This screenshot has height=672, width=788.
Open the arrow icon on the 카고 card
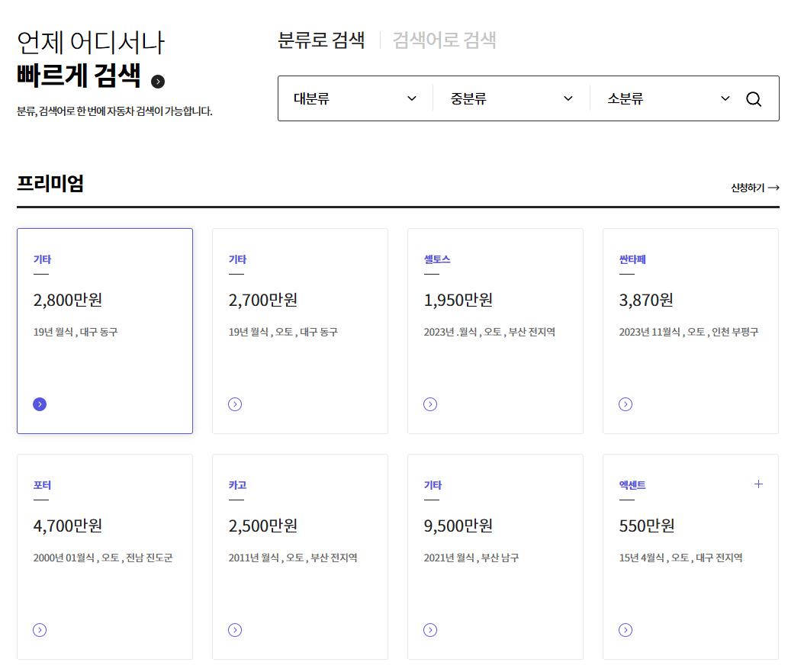(x=235, y=630)
